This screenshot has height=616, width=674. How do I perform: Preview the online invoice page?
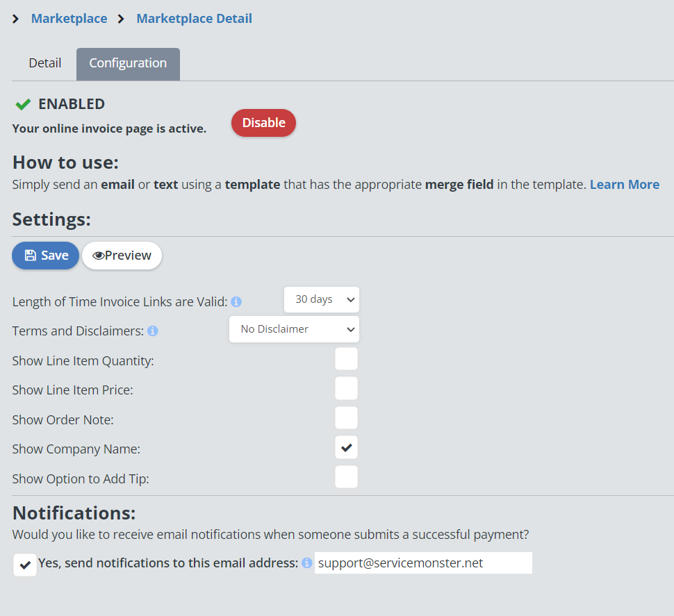point(122,256)
